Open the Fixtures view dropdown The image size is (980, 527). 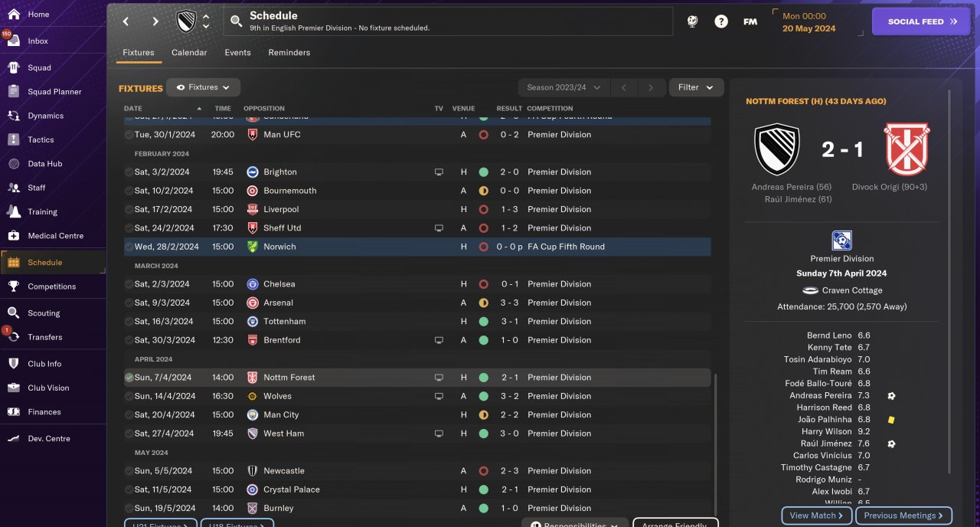[204, 87]
